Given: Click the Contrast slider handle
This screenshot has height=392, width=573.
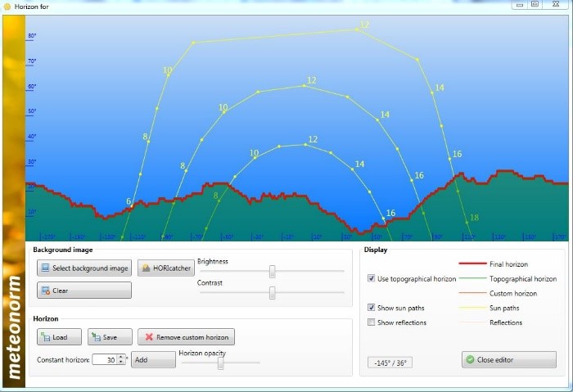Looking at the screenshot, I should [x=272, y=292].
